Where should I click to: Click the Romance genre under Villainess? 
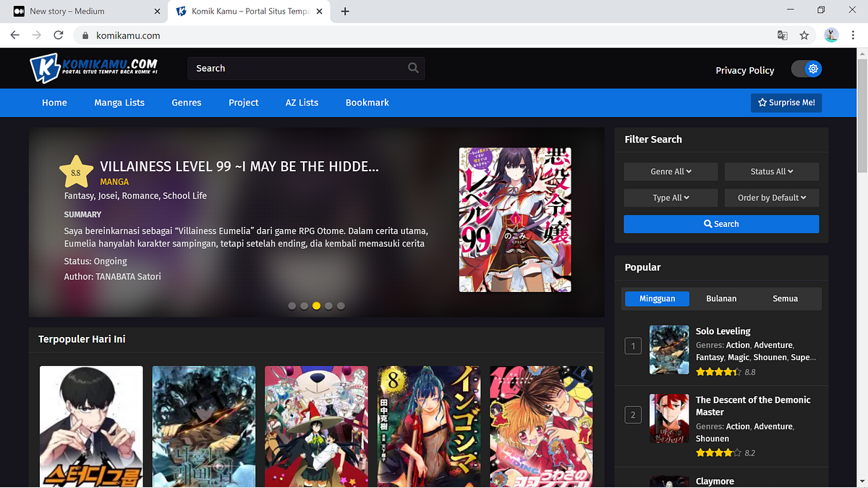(140, 196)
